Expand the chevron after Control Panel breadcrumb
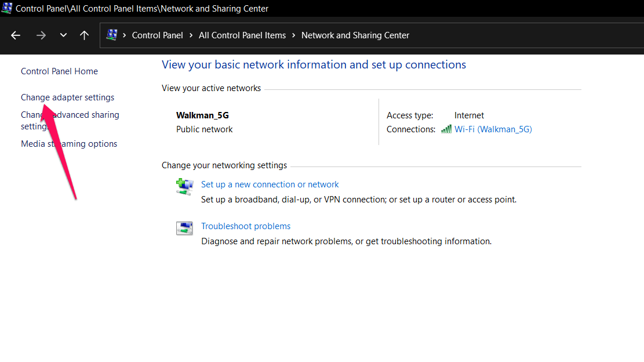 (191, 35)
